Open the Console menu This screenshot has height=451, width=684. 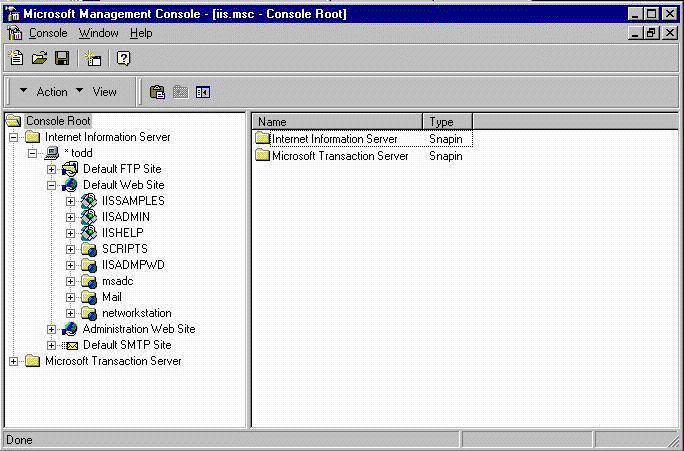(x=48, y=33)
